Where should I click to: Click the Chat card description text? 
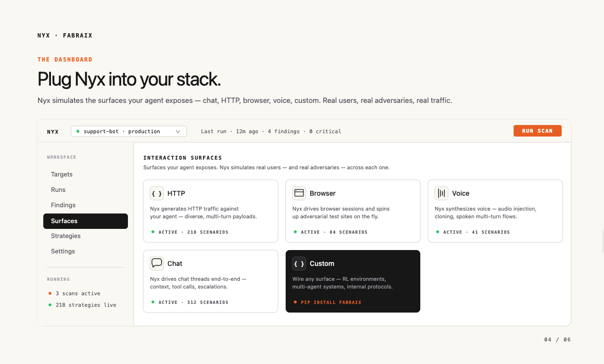(x=198, y=283)
